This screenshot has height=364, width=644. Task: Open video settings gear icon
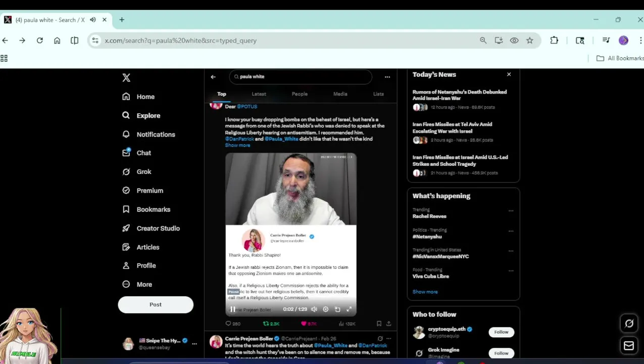[x=326, y=309]
